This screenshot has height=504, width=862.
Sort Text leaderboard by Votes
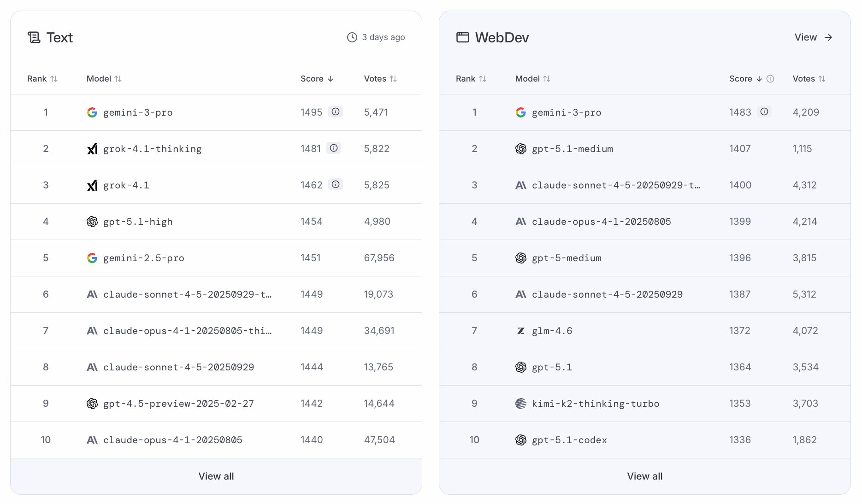(x=380, y=79)
